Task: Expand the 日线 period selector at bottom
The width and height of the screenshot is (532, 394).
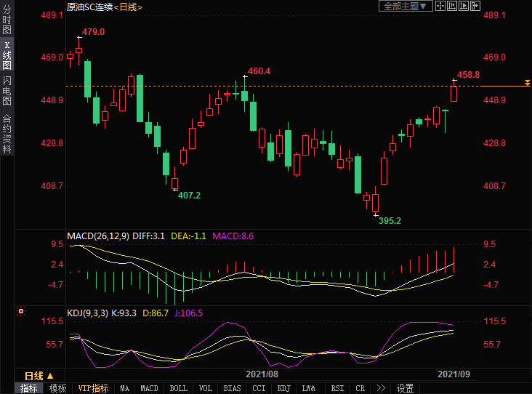Action: [39, 376]
